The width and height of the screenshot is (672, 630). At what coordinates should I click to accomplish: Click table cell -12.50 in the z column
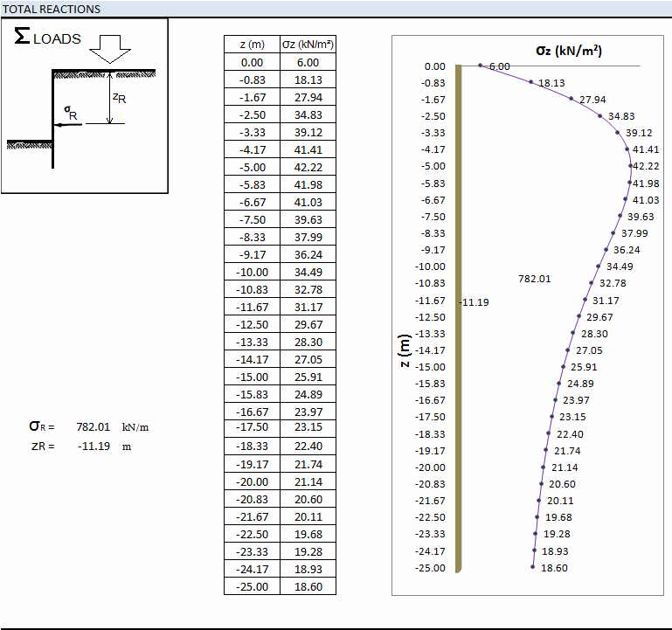tap(252, 324)
